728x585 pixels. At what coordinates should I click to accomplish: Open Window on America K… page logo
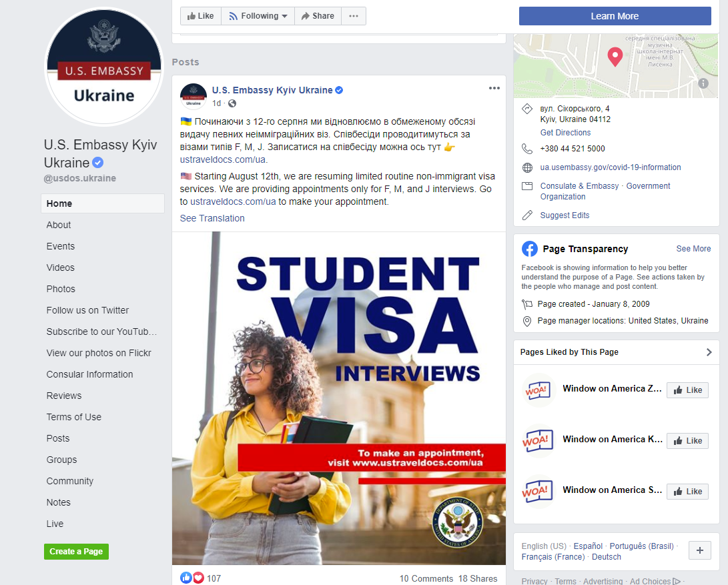[538, 441]
